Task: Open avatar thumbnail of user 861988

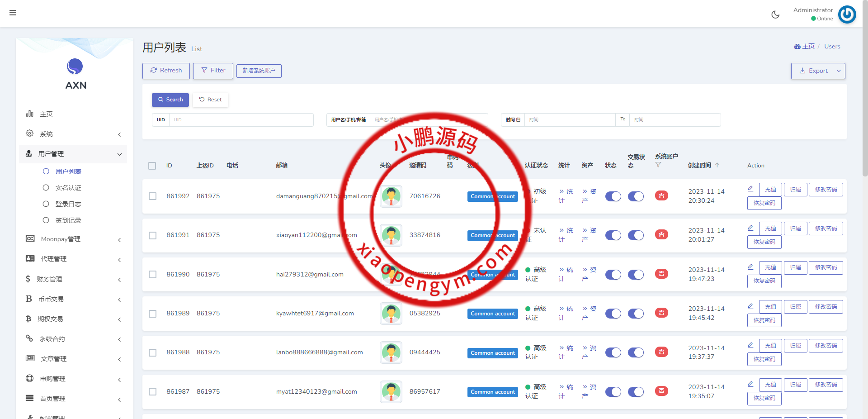Action: pos(391,352)
